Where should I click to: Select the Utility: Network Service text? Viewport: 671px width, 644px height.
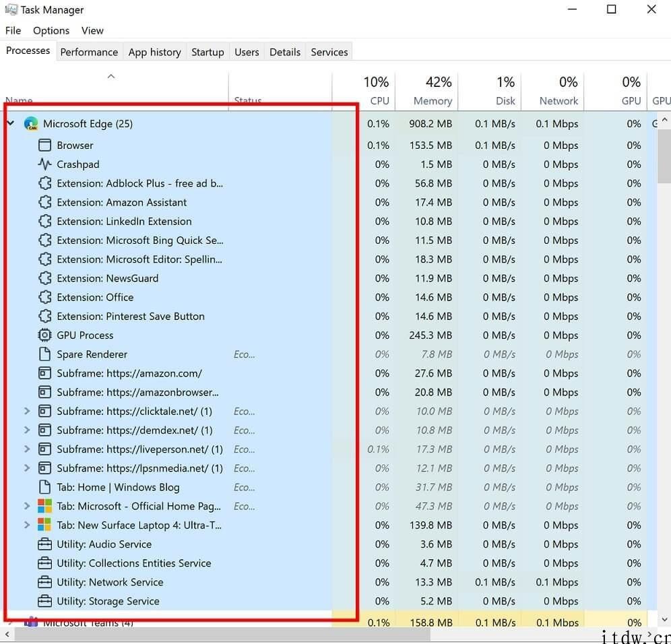pyautogui.click(x=110, y=582)
